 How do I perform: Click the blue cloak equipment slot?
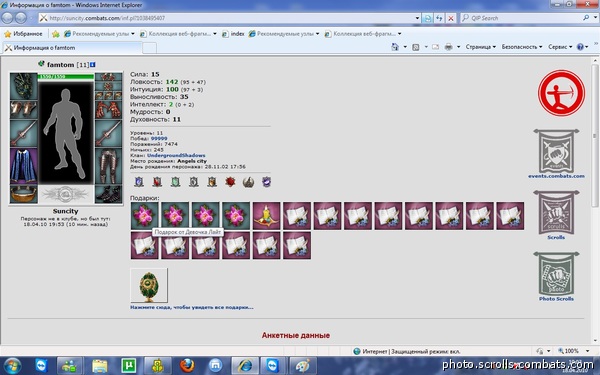(x=23, y=166)
